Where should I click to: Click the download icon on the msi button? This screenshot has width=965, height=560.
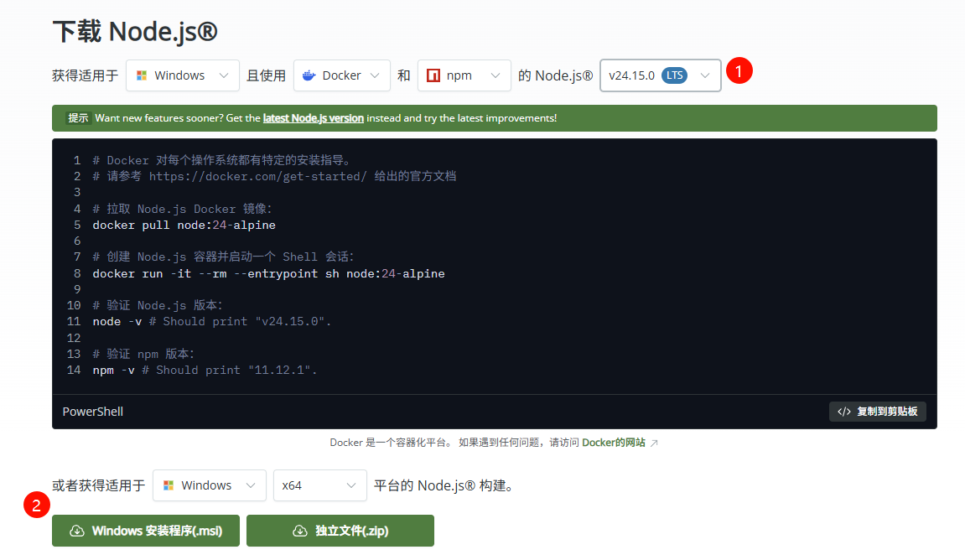pos(77,531)
